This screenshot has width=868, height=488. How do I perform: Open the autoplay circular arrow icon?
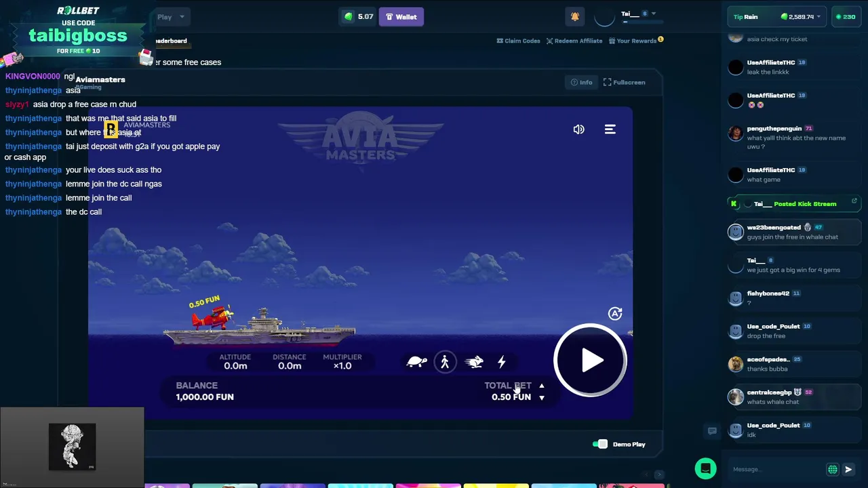pos(615,313)
